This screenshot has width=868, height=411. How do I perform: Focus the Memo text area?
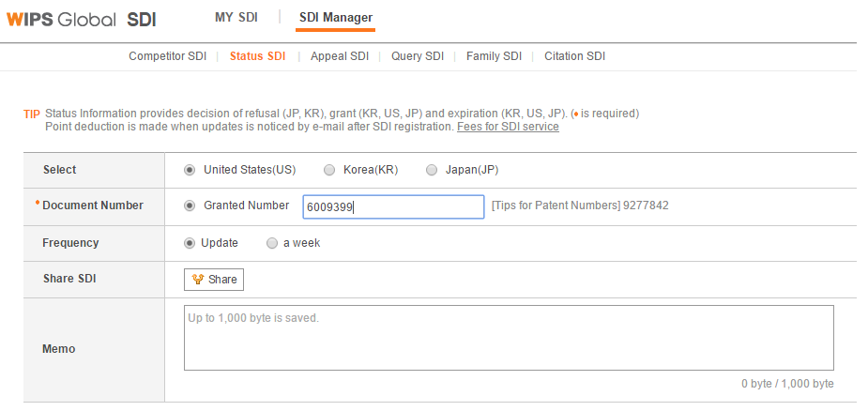508,337
